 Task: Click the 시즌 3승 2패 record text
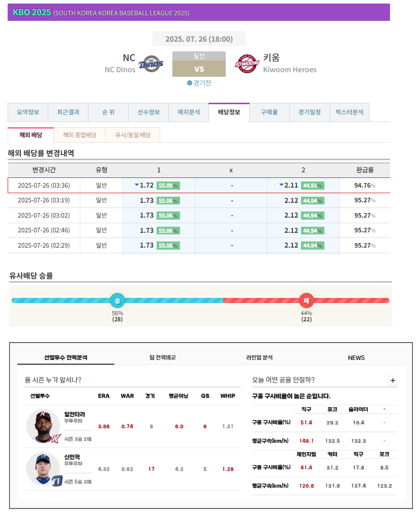pyautogui.click(x=78, y=439)
